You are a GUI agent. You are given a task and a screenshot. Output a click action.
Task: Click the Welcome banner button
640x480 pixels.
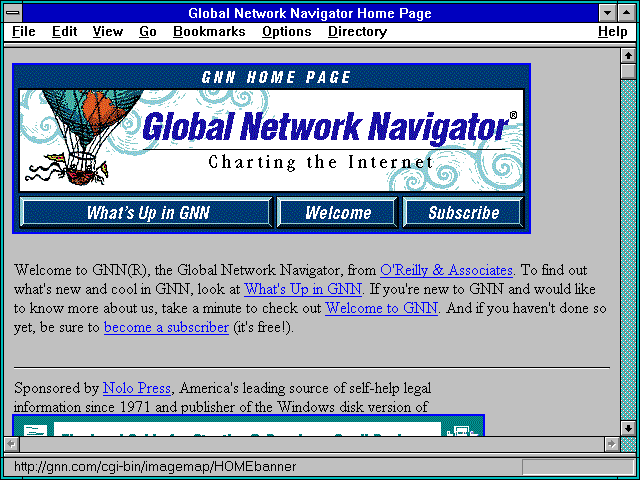coord(337,212)
